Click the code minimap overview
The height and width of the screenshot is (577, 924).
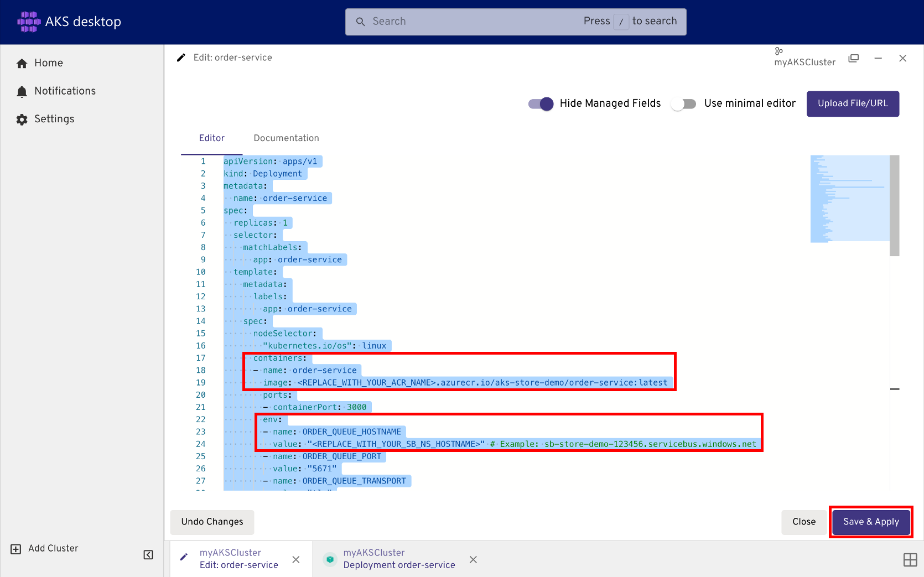(850, 199)
